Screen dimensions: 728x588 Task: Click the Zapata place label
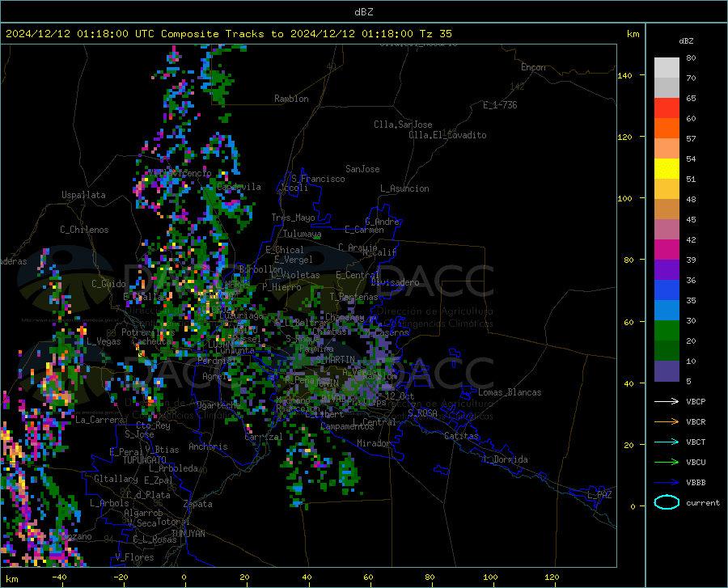(198, 504)
